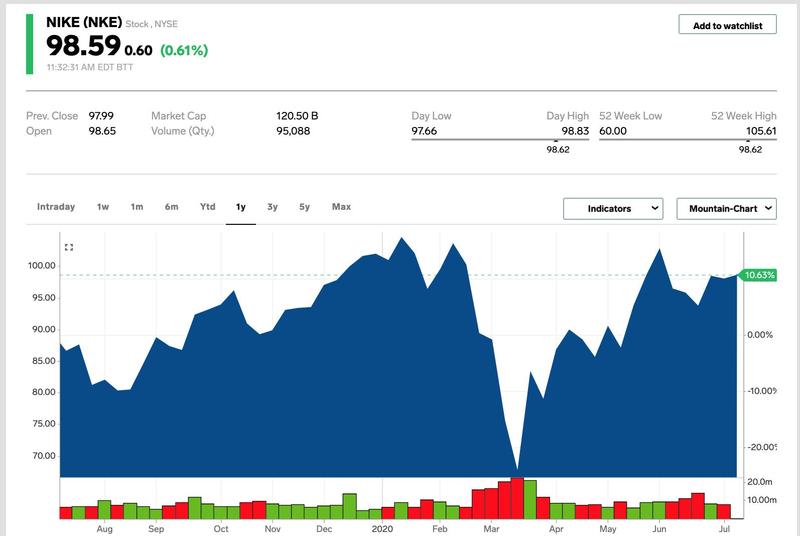Viewport: 800px width, 536px height.
Task: Click the Day Low value 97.66
Action: (x=424, y=131)
